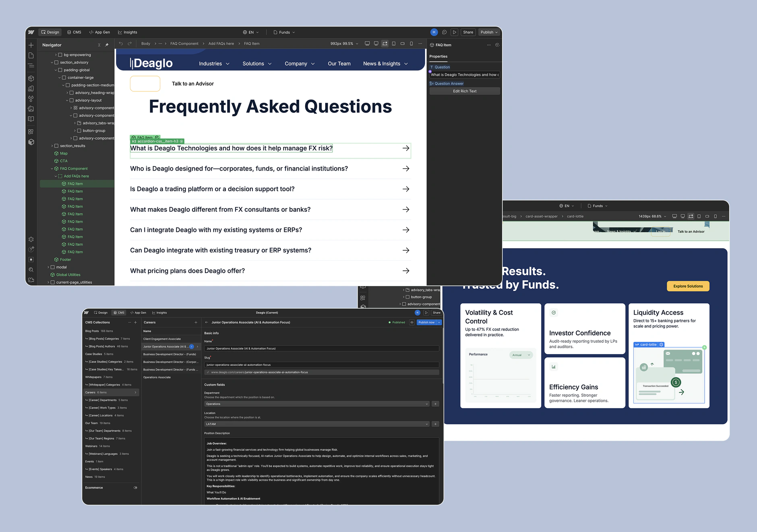Click the Explore Solutions button
Viewport: 757px width, 532px height.
click(688, 286)
